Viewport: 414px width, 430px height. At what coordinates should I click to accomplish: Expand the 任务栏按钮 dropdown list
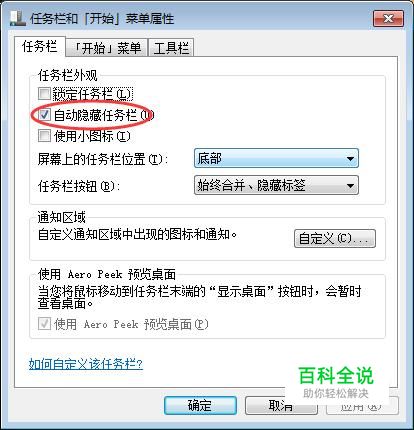pyautogui.click(x=276, y=185)
